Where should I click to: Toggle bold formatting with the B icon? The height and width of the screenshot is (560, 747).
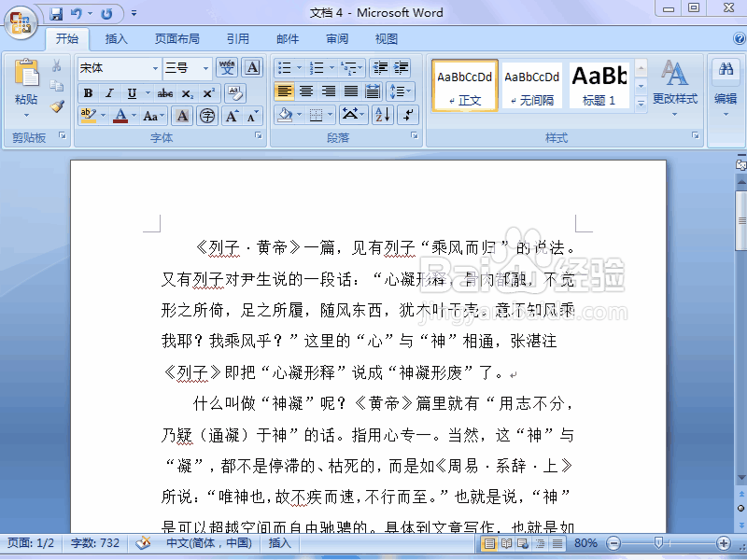87,93
